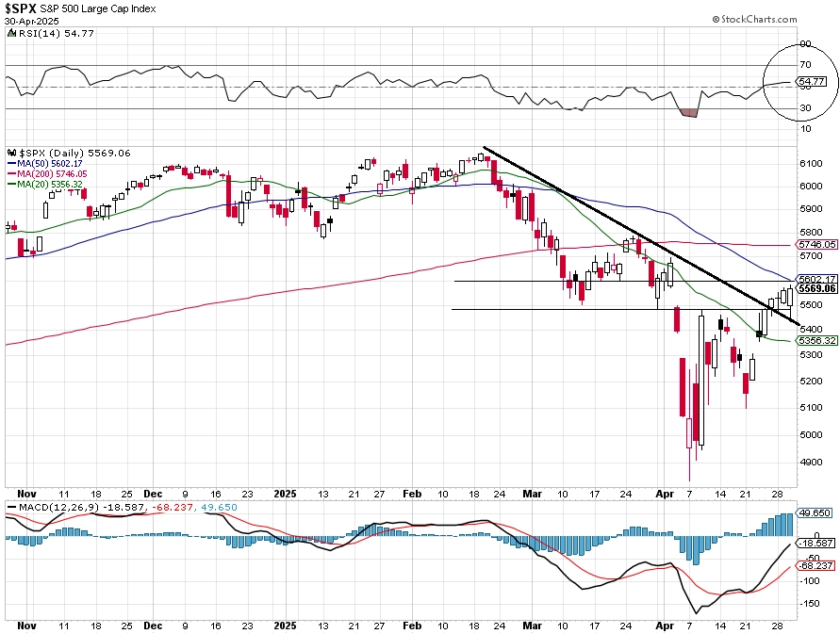
Task: Click the 5746.05 price axis label
Action: tap(816, 244)
